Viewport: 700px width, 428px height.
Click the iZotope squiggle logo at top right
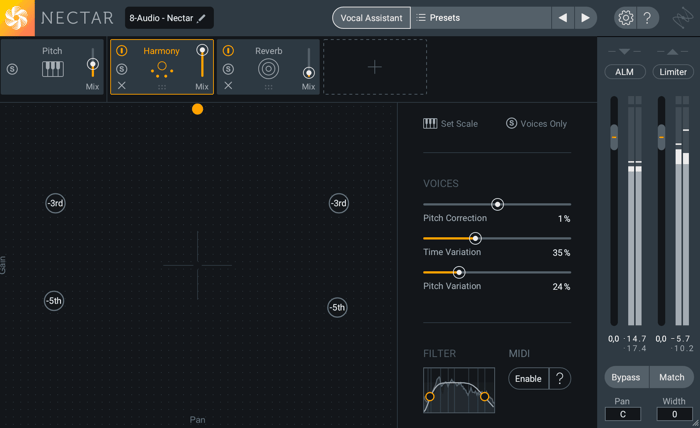pyautogui.click(x=683, y=18)
